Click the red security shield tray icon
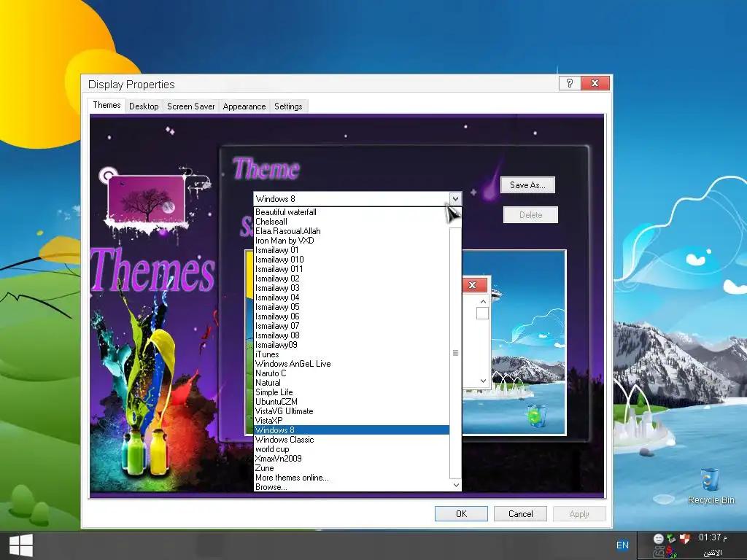This screenshot has width=747, height=560. (x=684, y=539)
